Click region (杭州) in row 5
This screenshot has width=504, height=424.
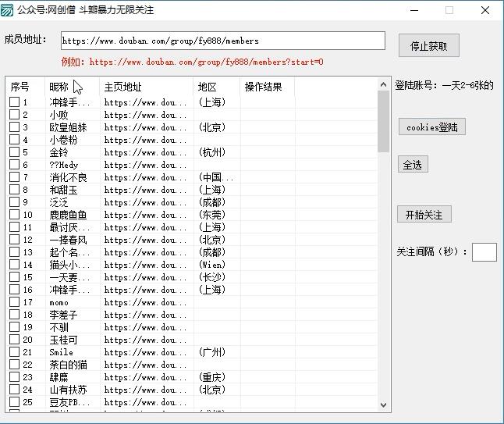[212, 152]
